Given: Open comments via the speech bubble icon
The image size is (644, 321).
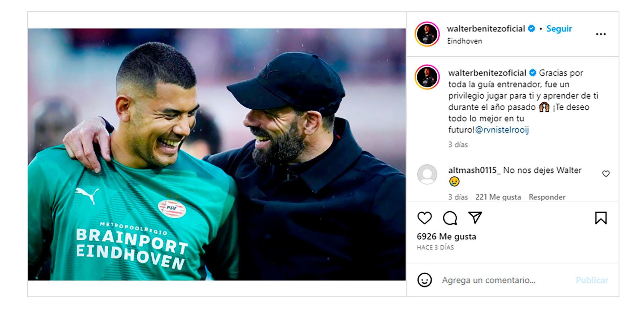Looking at the screenshot, I should [450, 218].
